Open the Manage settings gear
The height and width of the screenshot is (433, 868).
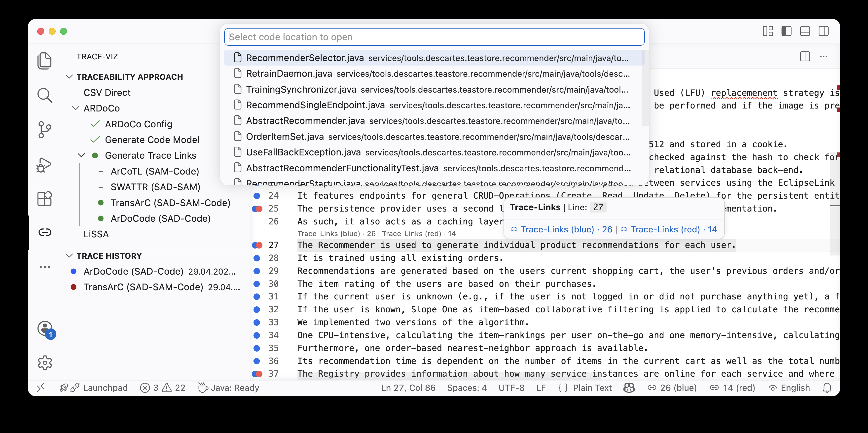[x=45, y=363]
